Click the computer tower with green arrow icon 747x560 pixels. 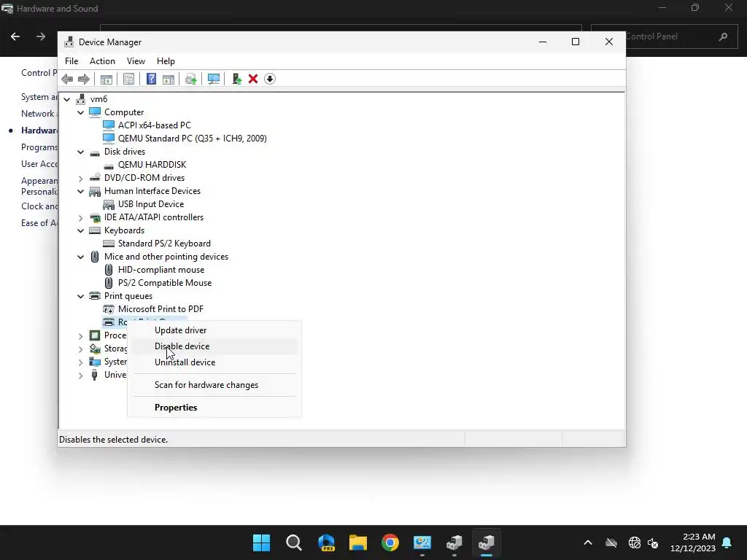click(x=237, y=79)
